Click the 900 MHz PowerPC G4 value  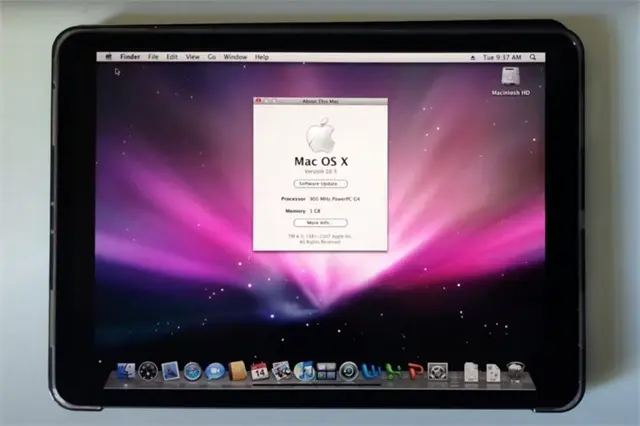tap(335, 199)
